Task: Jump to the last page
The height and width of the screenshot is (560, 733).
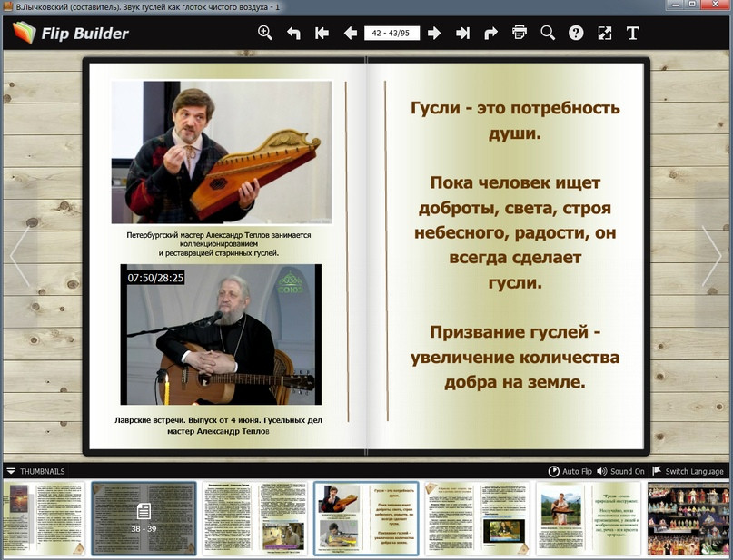Action: tap(462, 34)
